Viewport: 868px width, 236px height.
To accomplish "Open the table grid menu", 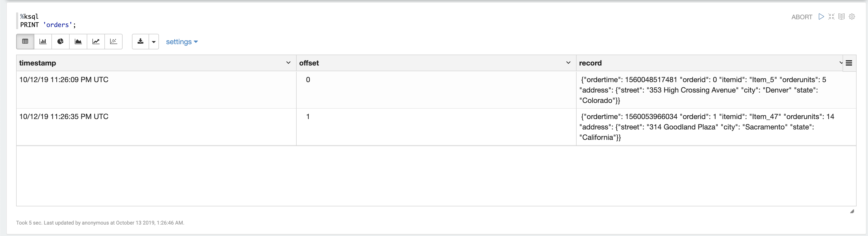I will pyautogui.click(x=849, y=63).
